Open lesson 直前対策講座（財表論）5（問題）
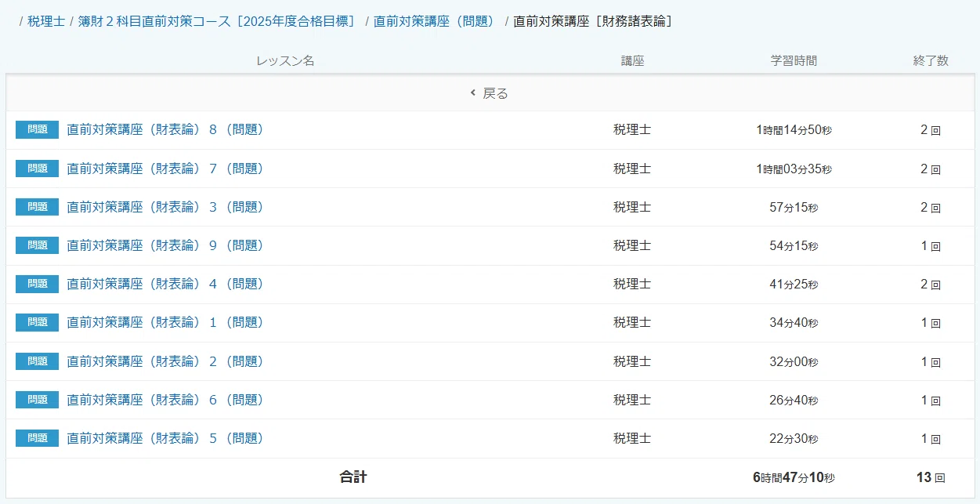This screenshot has height=504, width=980. pos(165,437)
